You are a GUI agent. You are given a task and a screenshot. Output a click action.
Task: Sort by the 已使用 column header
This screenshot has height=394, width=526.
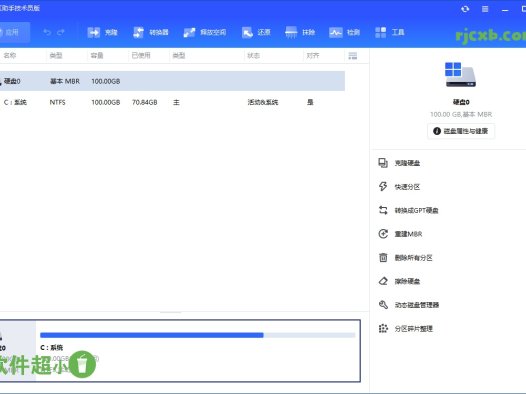[x=141, y=55]
